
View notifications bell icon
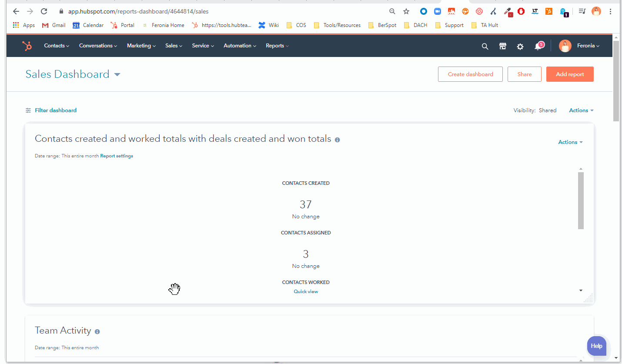pyautogui.click(x=538, y=46)
